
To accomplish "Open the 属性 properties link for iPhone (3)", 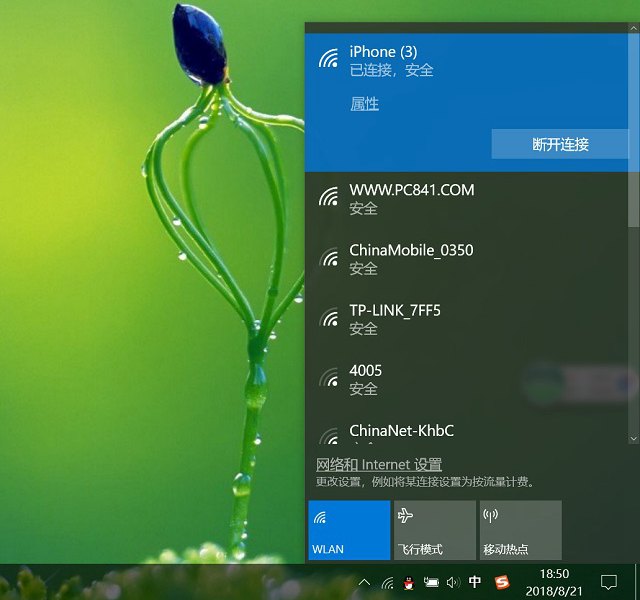I will (364, 104).
